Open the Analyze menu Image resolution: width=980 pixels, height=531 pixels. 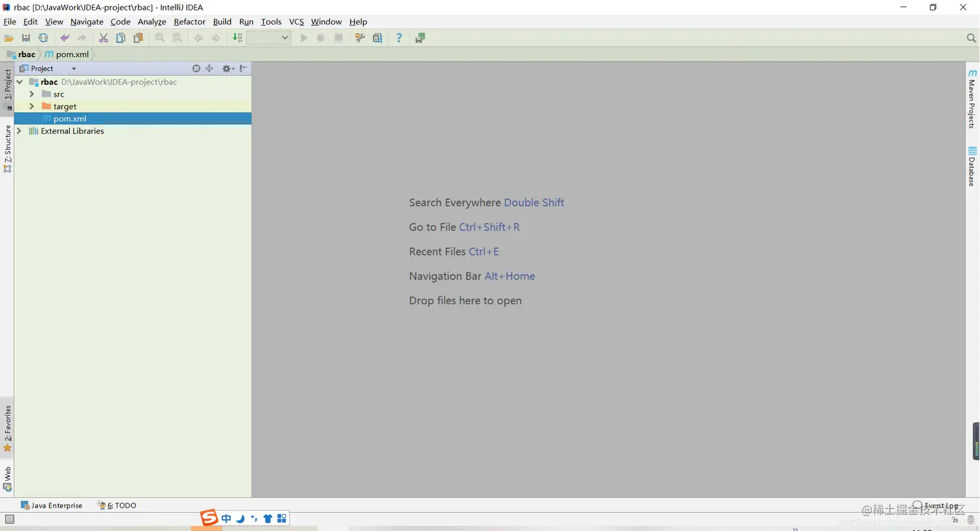pos(152,21)
